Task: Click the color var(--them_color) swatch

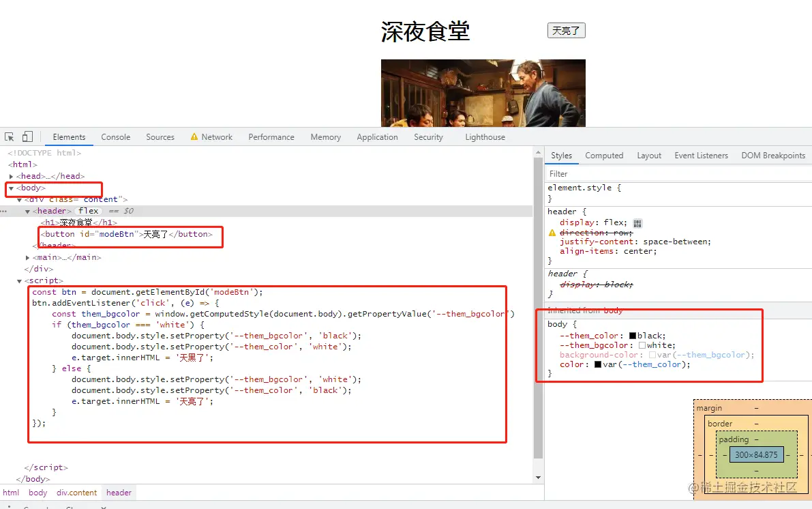Action: point(598,364)
